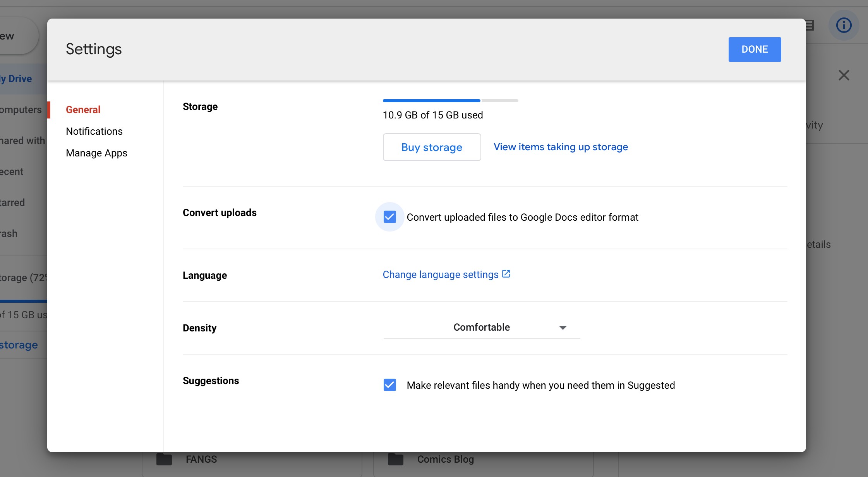Click the Settings dialog title
This screenshot has height=477, width=868.
coord(94,49)
